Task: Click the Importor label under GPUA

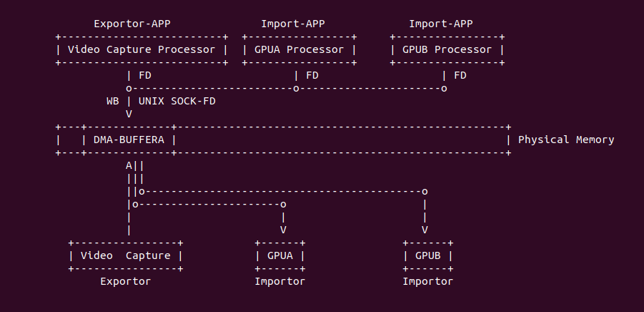Action: coord(280,281)
